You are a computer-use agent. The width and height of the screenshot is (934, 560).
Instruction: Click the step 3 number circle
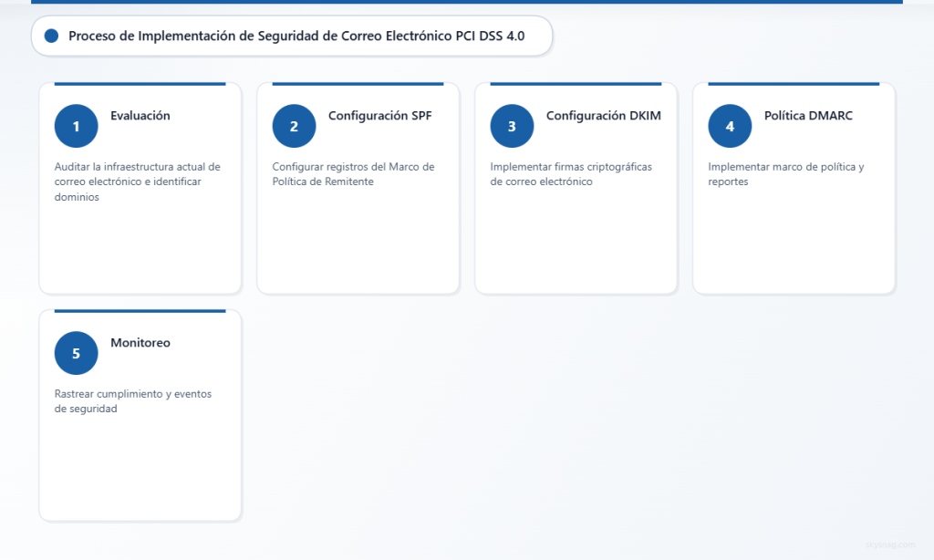click(513, 126)
